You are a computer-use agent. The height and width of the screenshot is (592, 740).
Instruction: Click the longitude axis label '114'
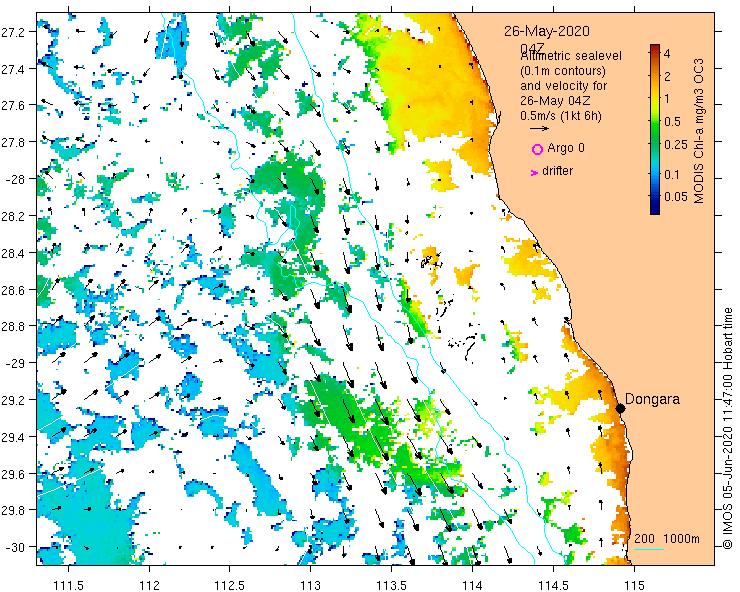pos(472,586)
